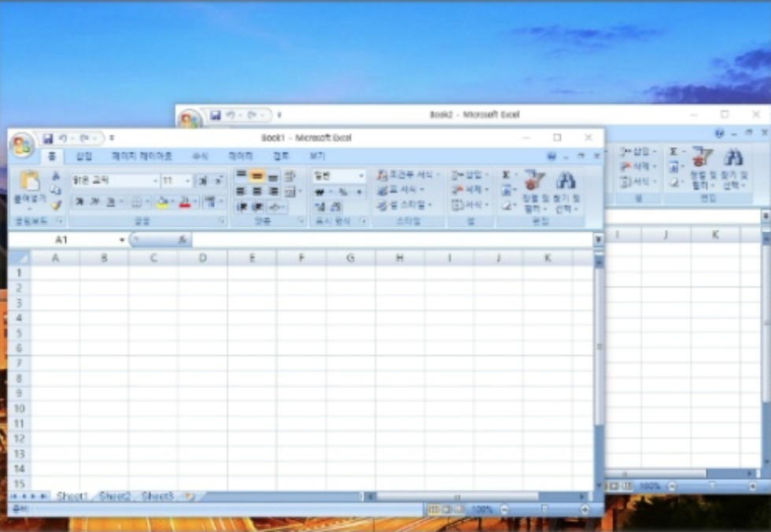Apply percent style format
The width and height of the screenshot is (771, 532).
pyautogui.click(x=343, y=191)
